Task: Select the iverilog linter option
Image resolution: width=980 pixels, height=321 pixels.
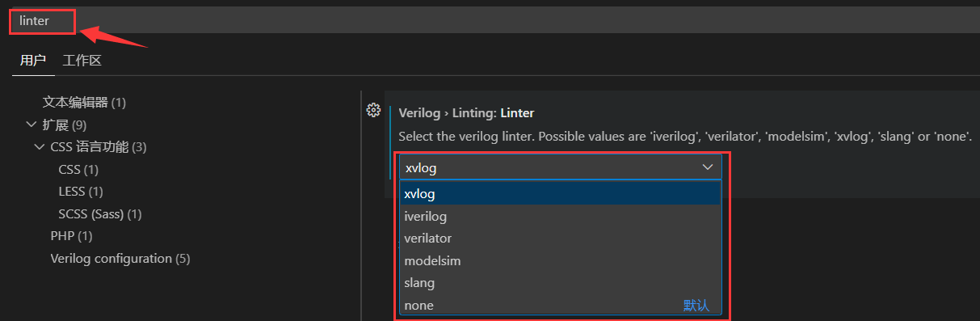Action: (x=560, y=217)
